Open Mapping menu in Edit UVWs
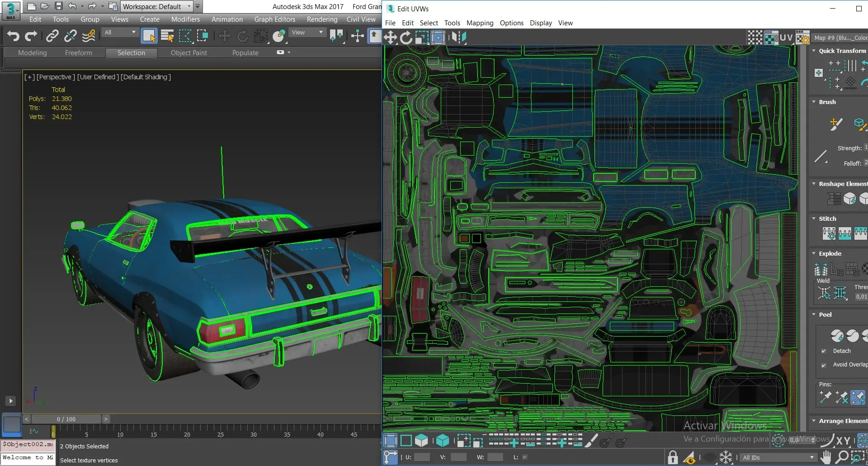The width and height of the screenshot is (868, 466). tap(480, 23)
